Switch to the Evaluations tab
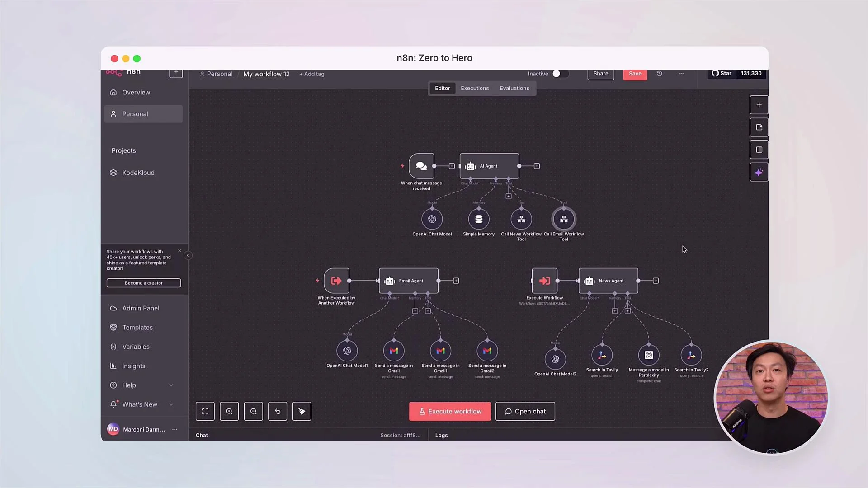The width and height of the screenshot is (868, 488). pos(514,89)
